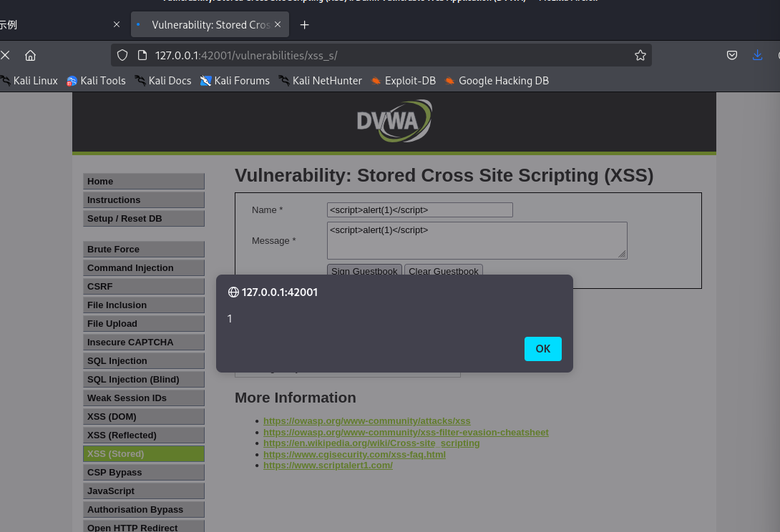Switch to the 示例 tab
This screenshot has height=532, width=780.
click(x=59, y=25)
